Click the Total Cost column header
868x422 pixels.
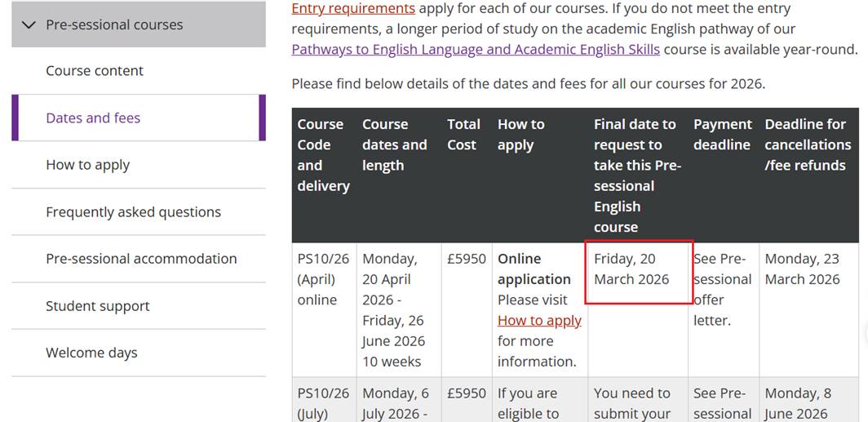[x=463, y=135]
